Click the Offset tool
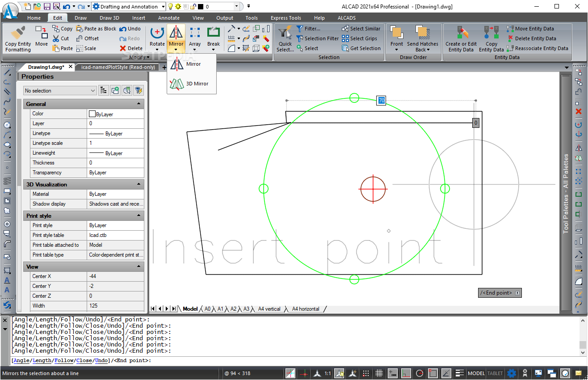The width and height of the screenshot is (588, 380). [x=88, y=38]
